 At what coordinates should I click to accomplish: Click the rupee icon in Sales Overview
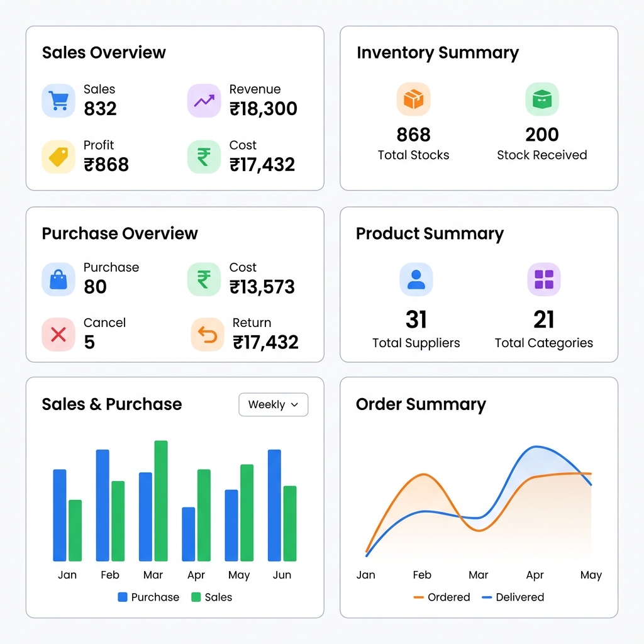204,157
